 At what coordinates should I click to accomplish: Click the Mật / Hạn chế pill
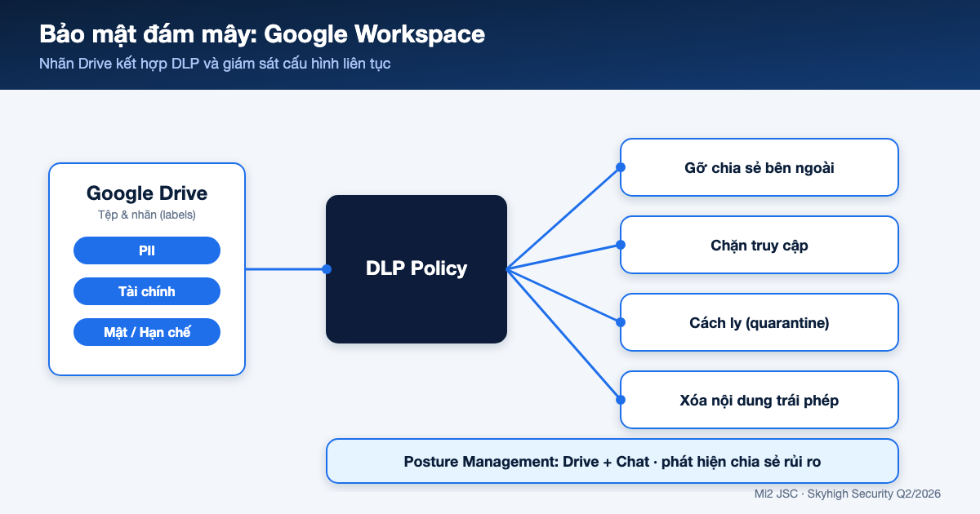click(147, 332)
